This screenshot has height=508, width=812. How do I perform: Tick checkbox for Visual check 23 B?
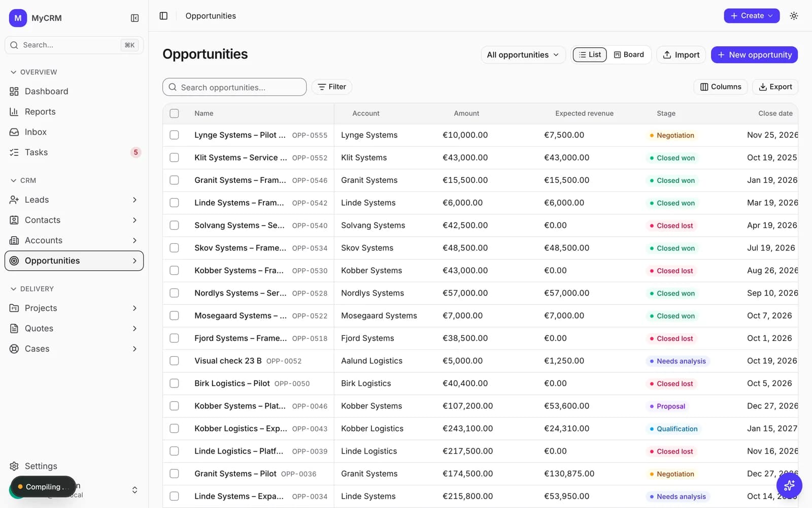174,361
